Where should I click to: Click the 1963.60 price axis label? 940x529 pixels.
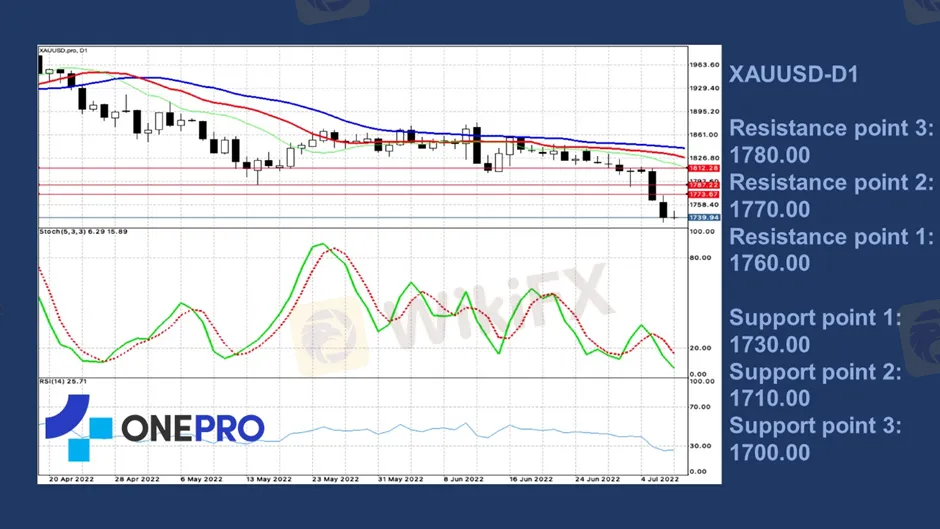704,65
